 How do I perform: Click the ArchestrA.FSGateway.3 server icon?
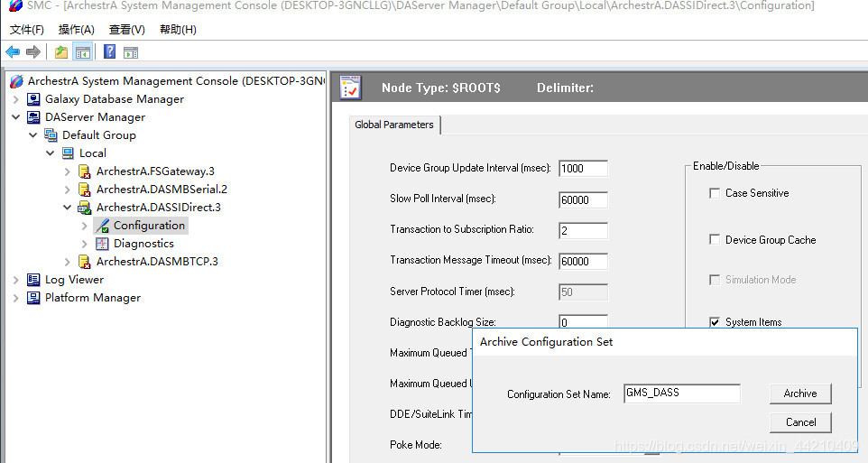coord(85,171)
